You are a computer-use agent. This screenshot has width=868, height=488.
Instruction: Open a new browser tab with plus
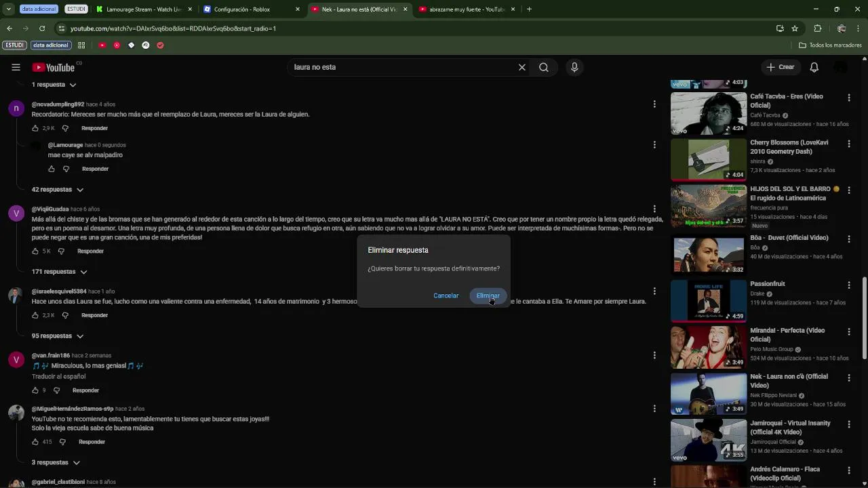[529, 9]
